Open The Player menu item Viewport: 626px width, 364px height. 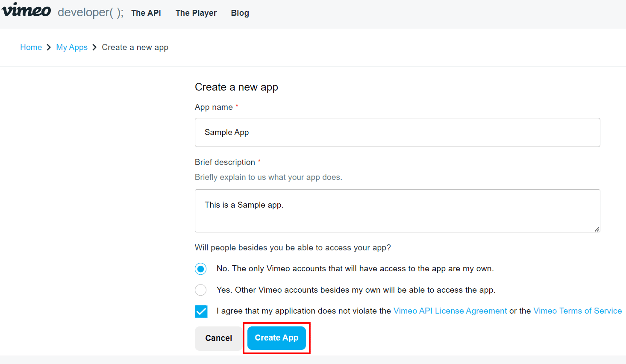pos(196,13)
